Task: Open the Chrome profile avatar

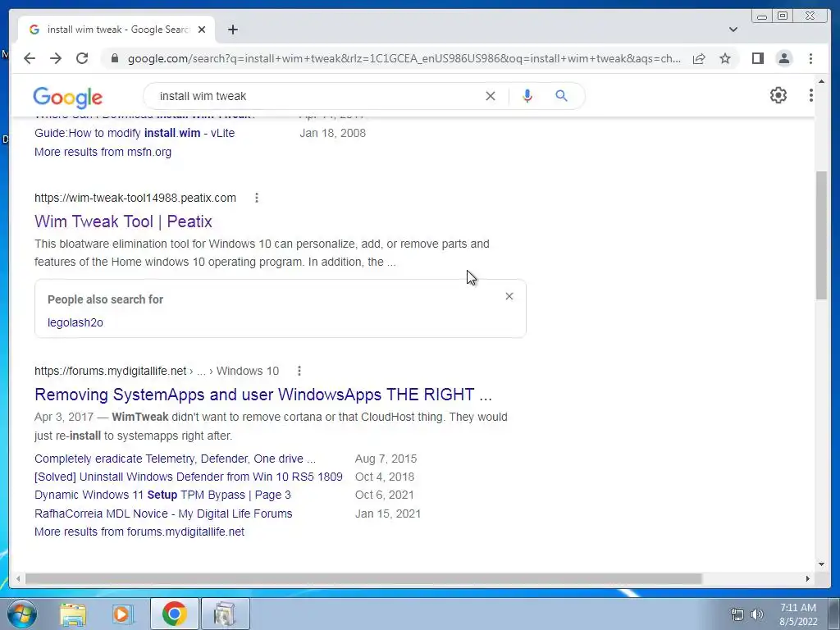Action: click(783, 58)
